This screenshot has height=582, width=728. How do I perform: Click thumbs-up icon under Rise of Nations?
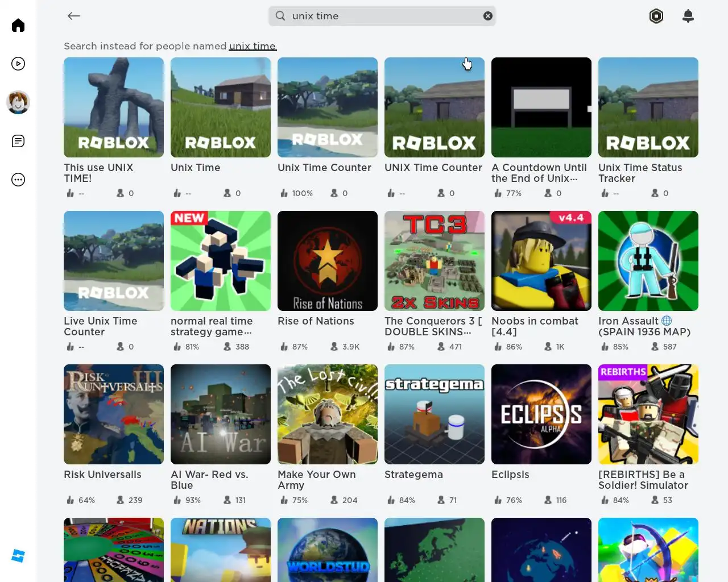click(x=284, y=347)
